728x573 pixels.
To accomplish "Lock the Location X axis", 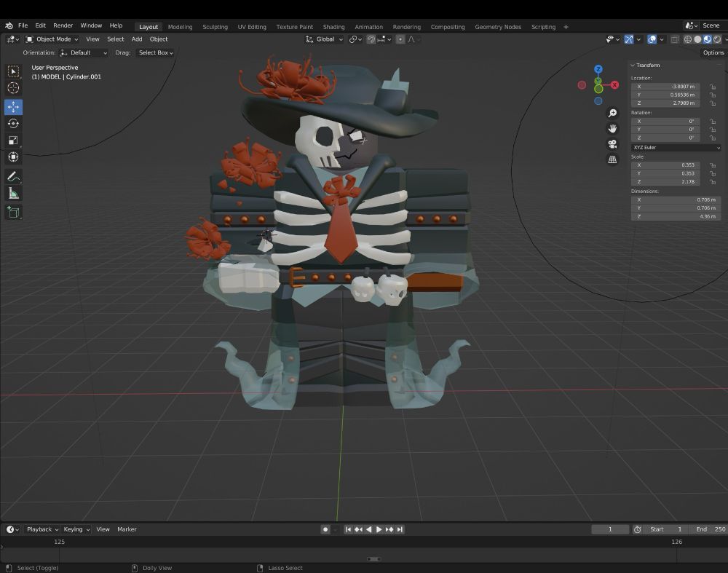I will click(713, 87).
